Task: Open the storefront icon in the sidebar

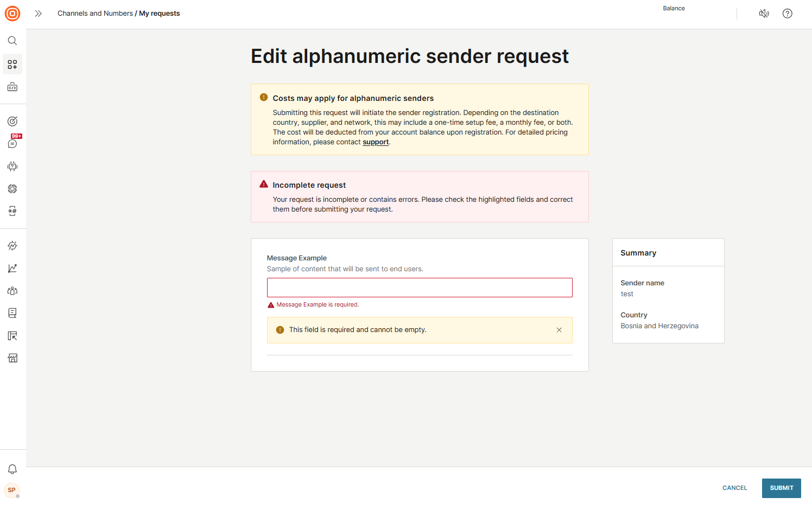Action: pyautogui.click(x=12, y=358)
